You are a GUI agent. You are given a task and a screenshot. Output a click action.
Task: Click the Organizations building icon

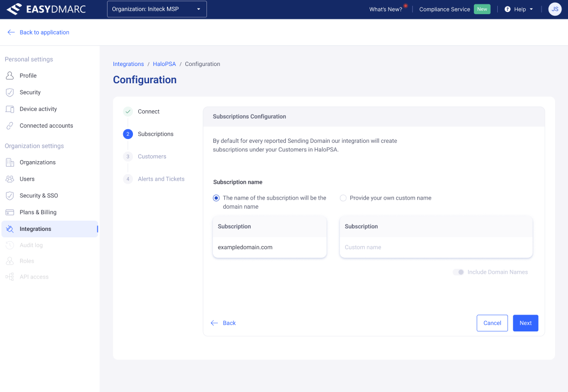(x=10, y=162)
